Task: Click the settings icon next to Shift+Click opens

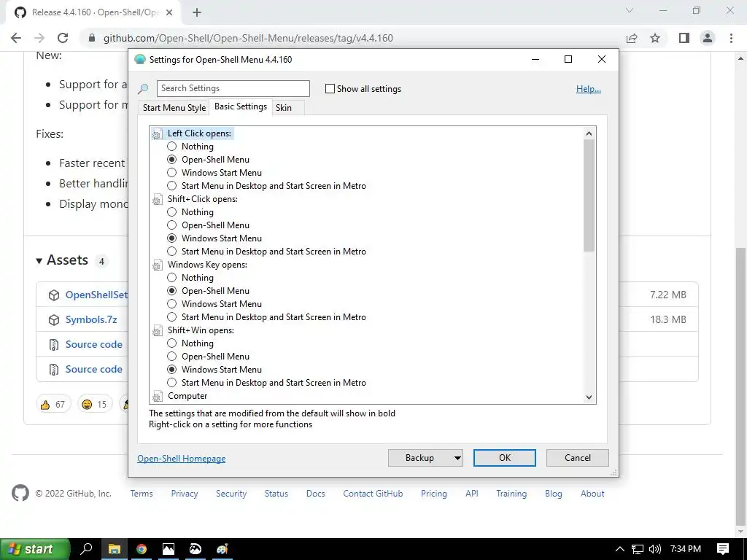Action: pyautogui.click(x=158, y=200)
